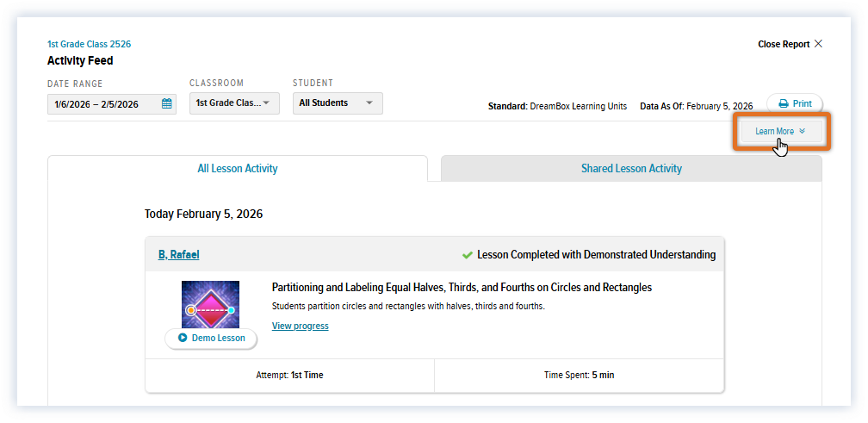Viewport: 868px width, 423px height.
Task: Switch to Shared Lesson Activity tab
Action: tap(631, 168)
